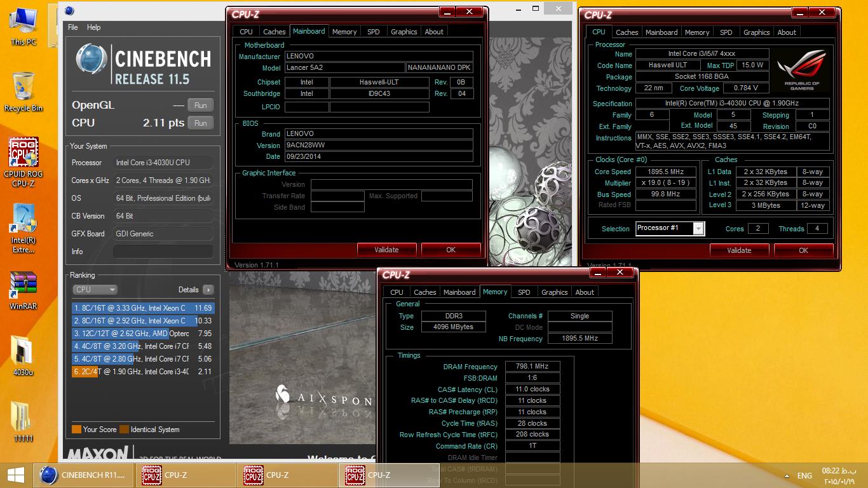Screen dimensions: 868x488
Task: Open This PC desktop icon
Action: click(24, 27)
